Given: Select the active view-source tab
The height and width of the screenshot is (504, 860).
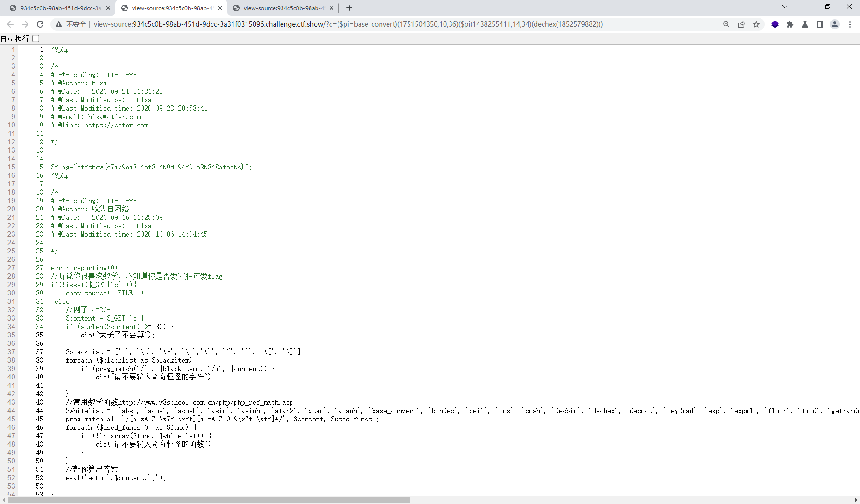Looking at the screenshot, I should [171, 8].
